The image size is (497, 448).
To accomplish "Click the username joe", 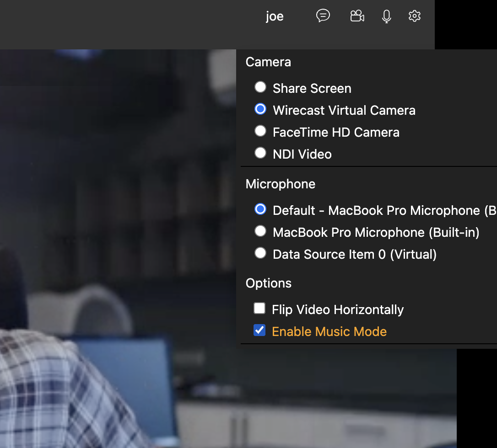I will pyautogui.click(x=275, y=16).
